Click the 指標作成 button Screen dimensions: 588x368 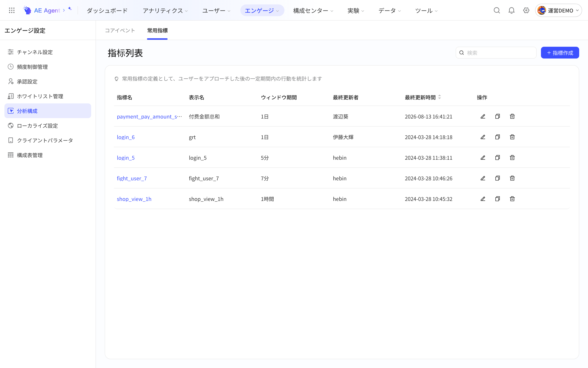pos(560,53)
